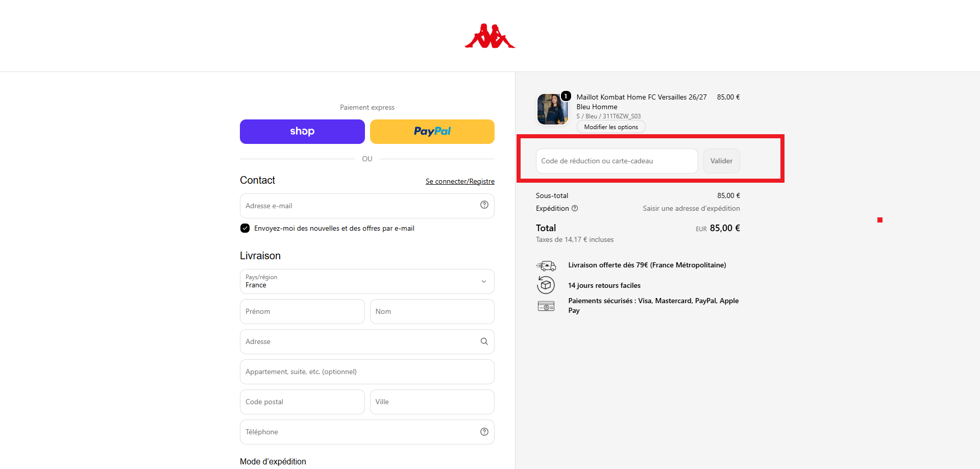980x469 pixels.
Task: Click the Livraison section heading
Action: (260, 256)
